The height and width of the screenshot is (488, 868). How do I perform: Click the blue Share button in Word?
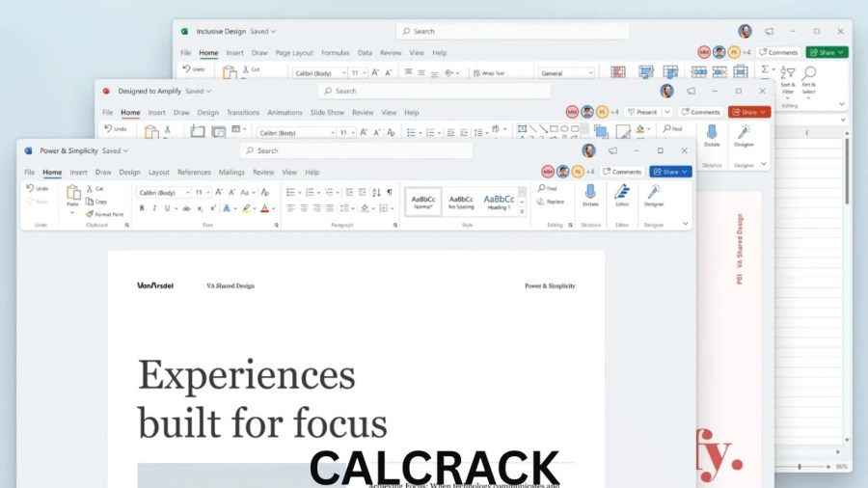click(670, 172)
